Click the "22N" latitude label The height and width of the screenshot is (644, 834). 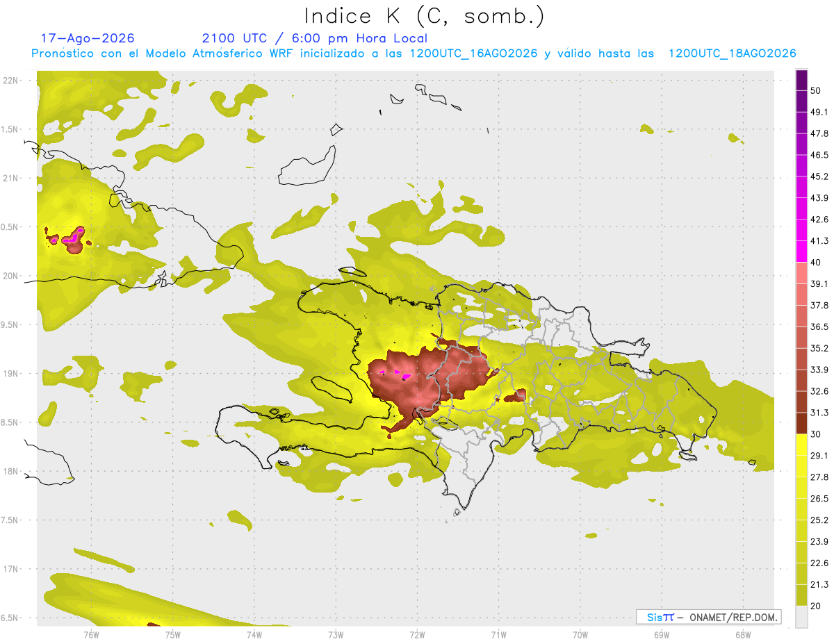10,81
